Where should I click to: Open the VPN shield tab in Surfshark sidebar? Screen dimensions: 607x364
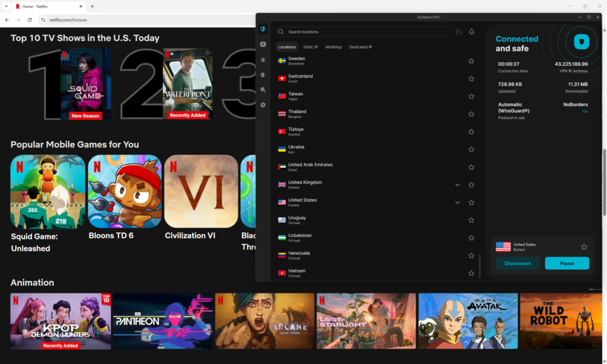click(x=263, y=30)
